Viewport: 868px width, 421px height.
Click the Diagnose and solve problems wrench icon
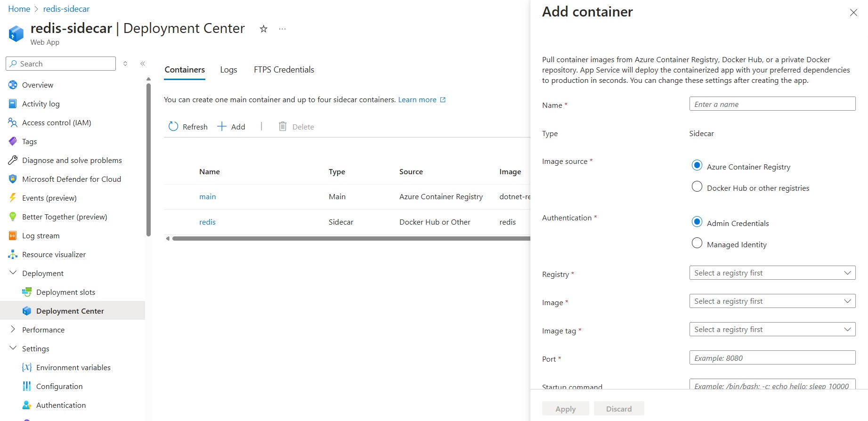13,160
